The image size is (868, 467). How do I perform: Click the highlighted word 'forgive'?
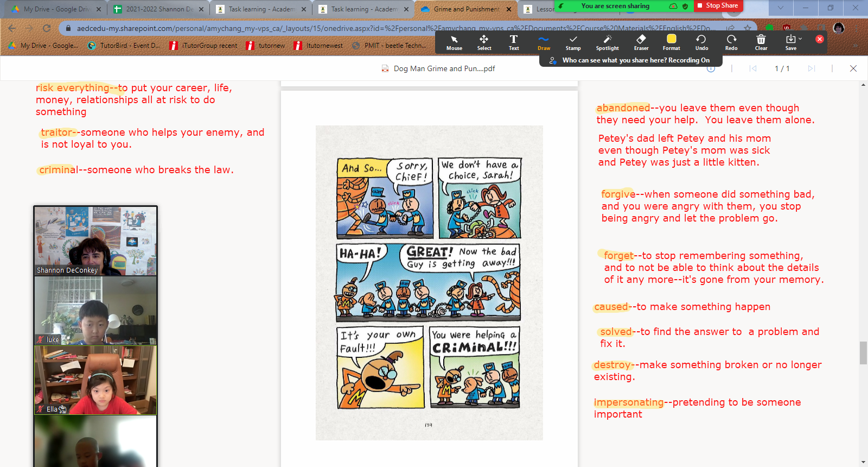pyautogui.click(x=618, y=194)
